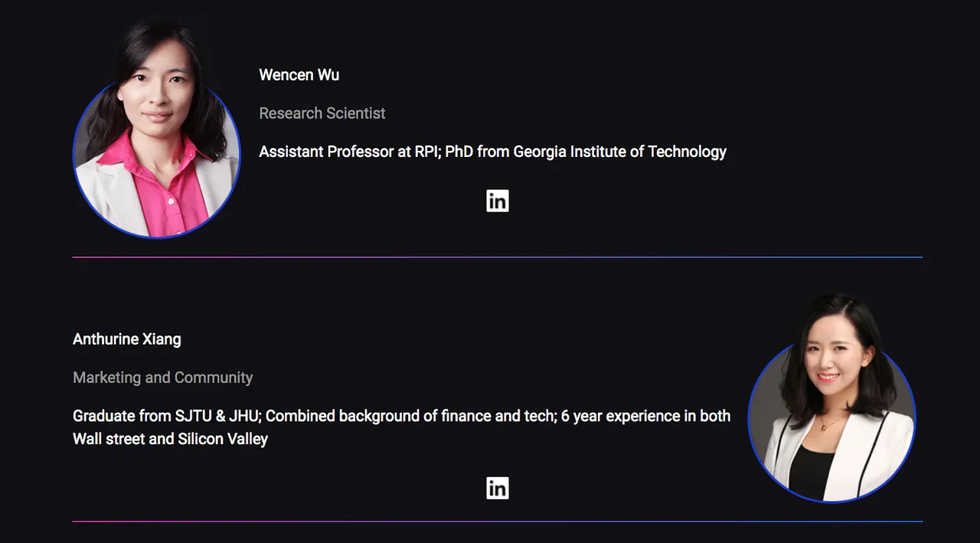Click the gradient divider under Wencen Wu
Image resolution: width=980 pixels, height=543 pixels.
pyautogui.click(x=498, y=257)
